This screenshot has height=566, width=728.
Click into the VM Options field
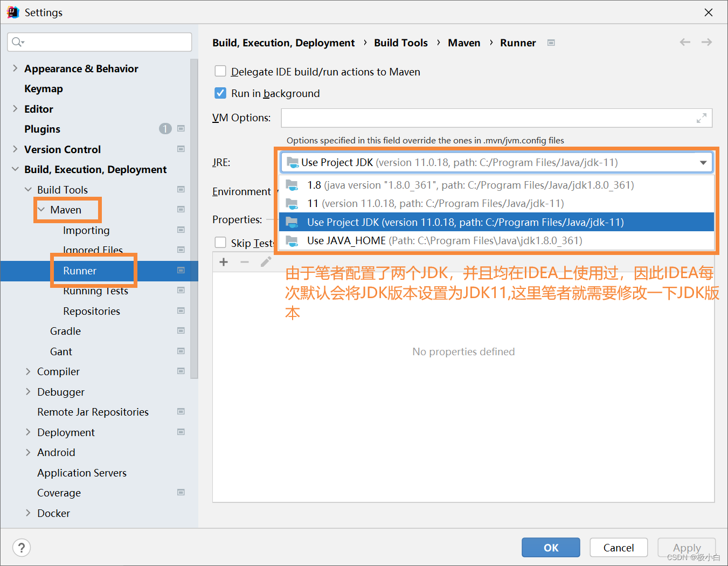(x=496, y=118)
